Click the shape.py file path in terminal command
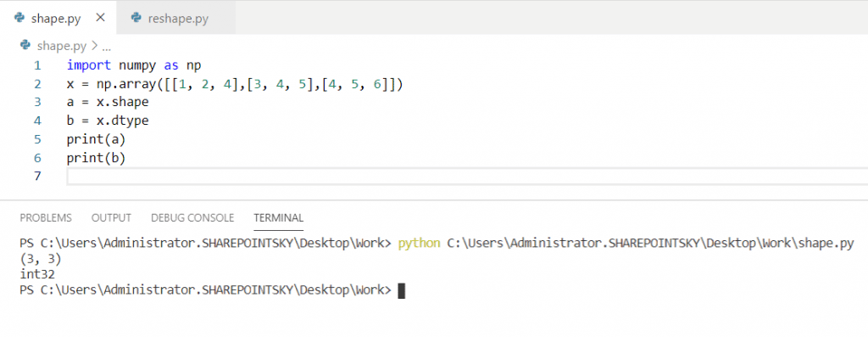 pos(650,244)
